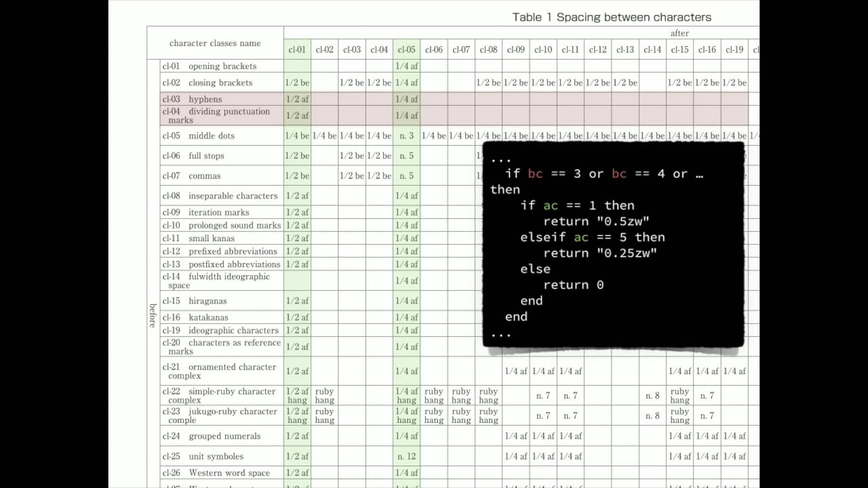The height and width of the screenshot is (488, 868).
Task: Select the highlighted cl-05 column header
Action: point(406,49)
